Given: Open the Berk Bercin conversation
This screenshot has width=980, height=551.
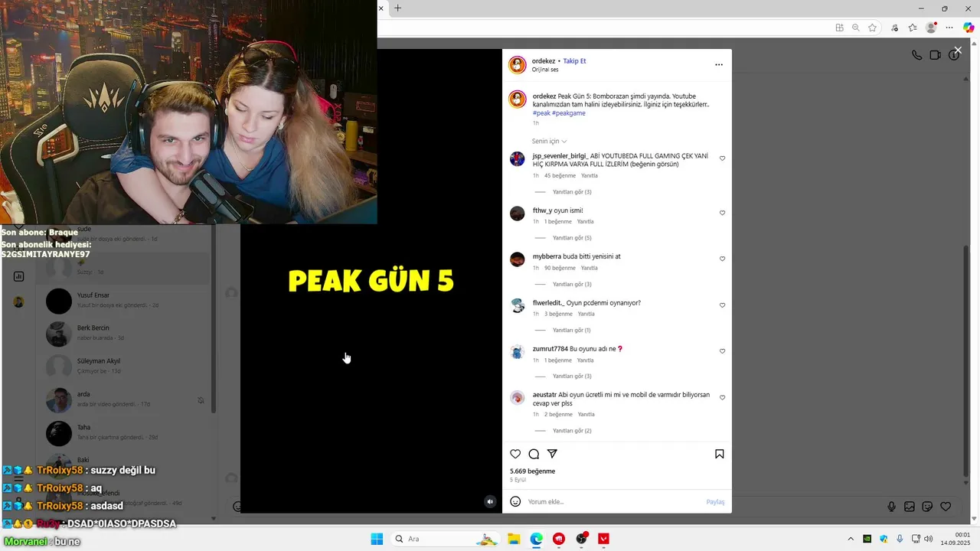Looking at the screenshot, I should pyautogui.click(x=122, y=333).
